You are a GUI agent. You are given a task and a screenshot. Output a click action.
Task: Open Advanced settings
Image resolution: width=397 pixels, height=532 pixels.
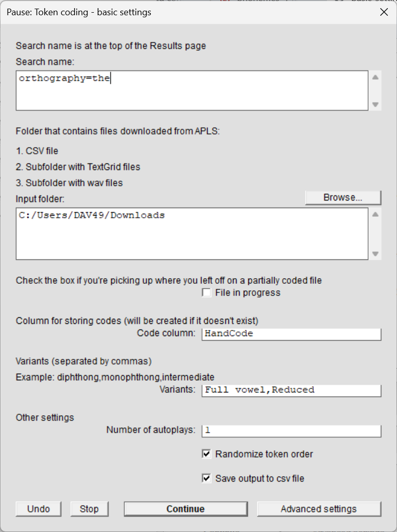(x=319, y=509)
